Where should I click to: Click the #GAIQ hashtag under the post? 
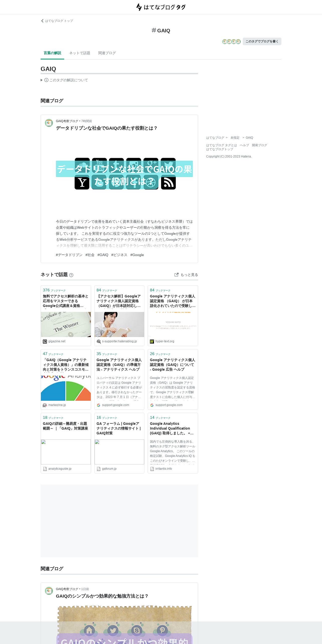point(103,255)
